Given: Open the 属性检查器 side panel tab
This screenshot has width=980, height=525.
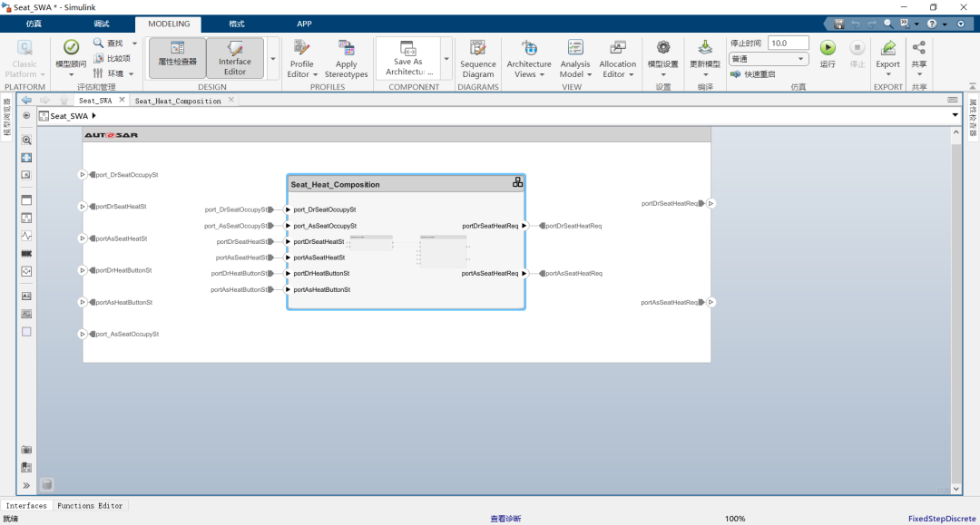Looking at the screenshot, I should tap(973, 117).
